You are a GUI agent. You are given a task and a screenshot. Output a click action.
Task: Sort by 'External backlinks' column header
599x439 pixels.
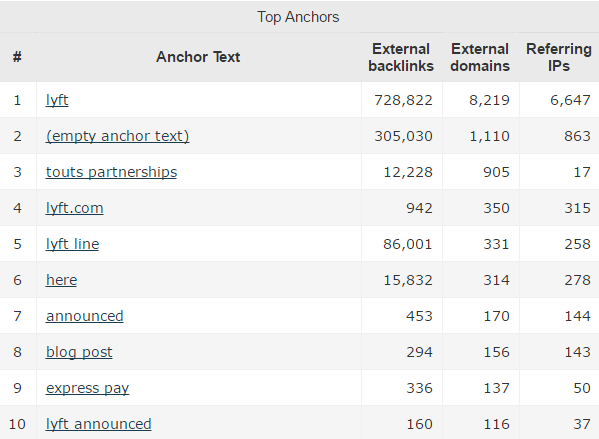click(401, 57)
